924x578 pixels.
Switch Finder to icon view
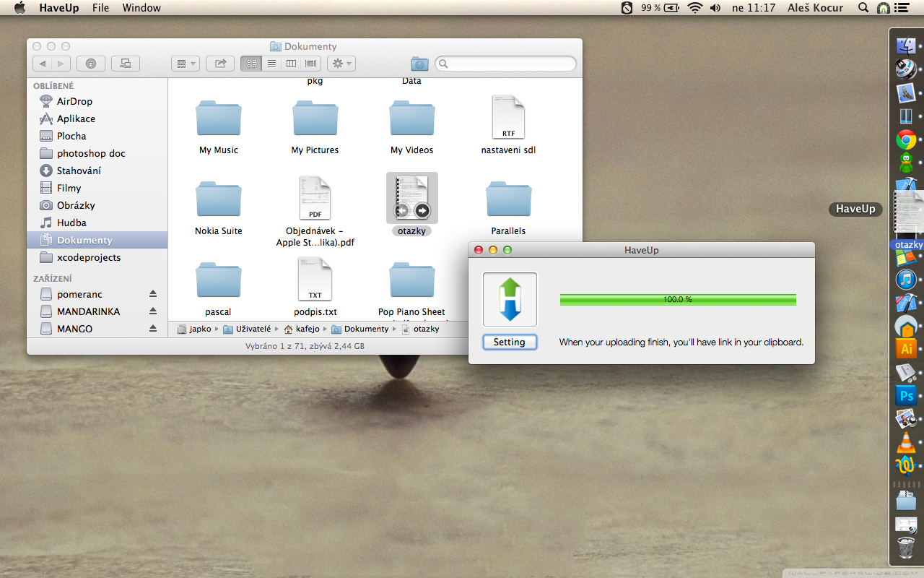tap(251, 64)
